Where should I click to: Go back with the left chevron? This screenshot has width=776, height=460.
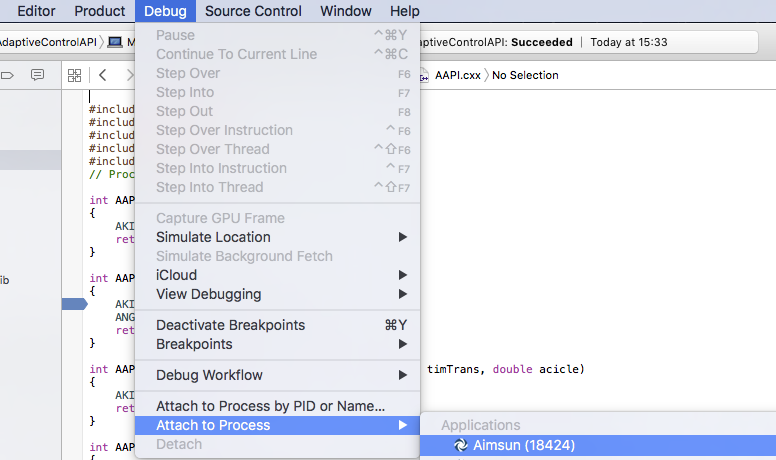tap(103, 75)
